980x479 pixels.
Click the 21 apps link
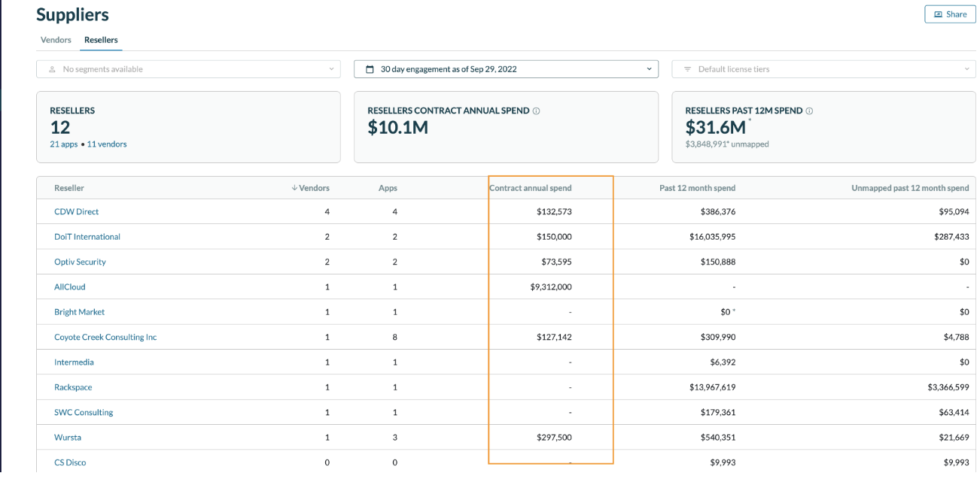[64, 144]
